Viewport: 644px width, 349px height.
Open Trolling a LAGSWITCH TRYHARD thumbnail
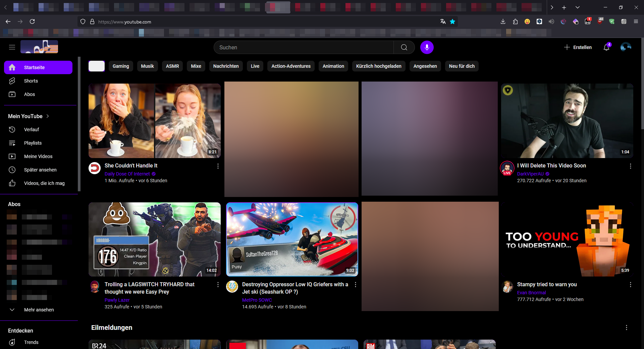pos(155,239)
